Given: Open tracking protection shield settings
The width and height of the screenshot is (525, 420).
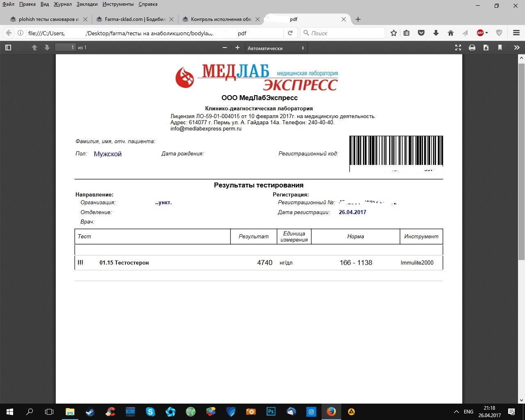Looking at the screenshot, I should 499,33.
